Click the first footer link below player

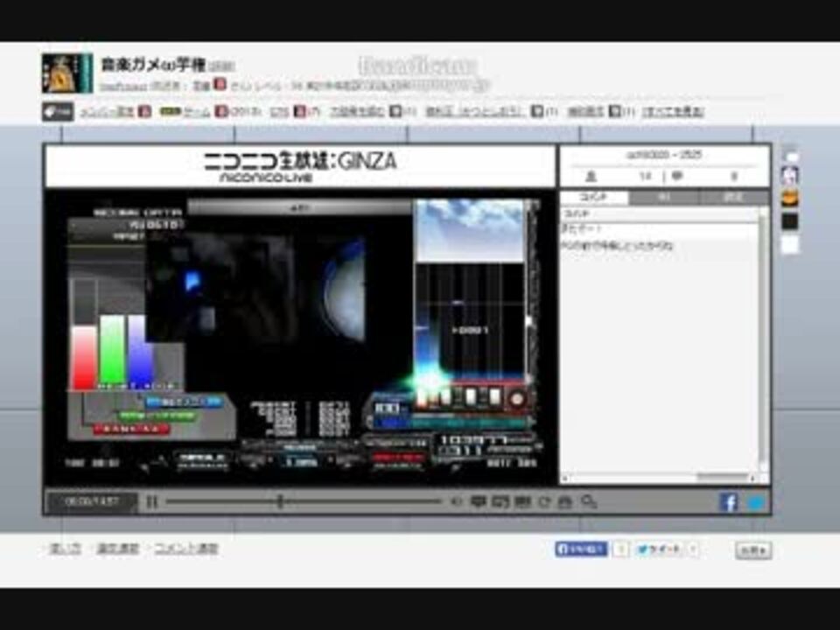[65, 549]
